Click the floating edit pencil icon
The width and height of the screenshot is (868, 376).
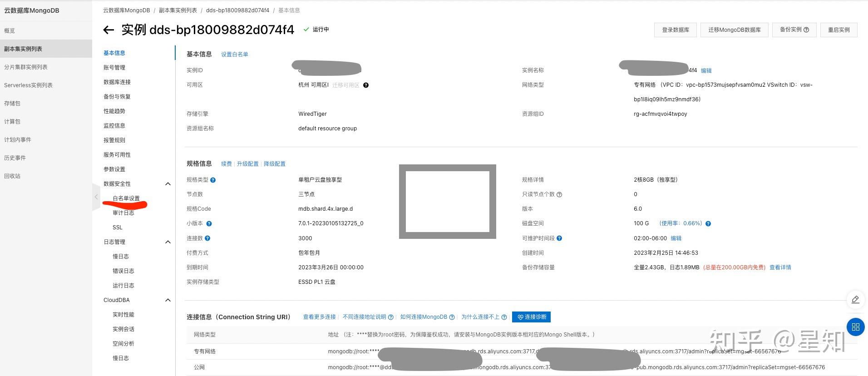855,300
